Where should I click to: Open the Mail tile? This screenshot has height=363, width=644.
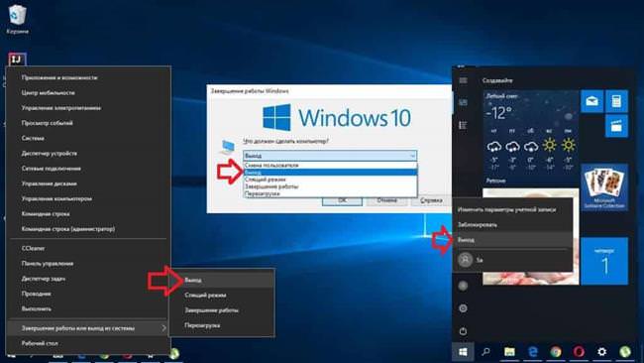point(591,101)
